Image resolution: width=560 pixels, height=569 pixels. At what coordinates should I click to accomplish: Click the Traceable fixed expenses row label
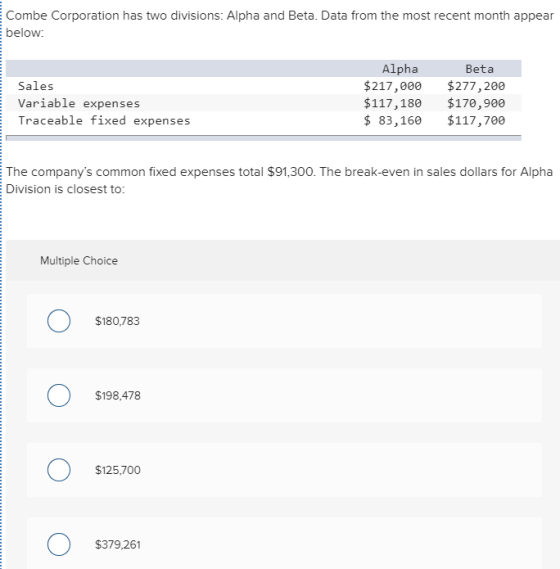click(104, 120)
